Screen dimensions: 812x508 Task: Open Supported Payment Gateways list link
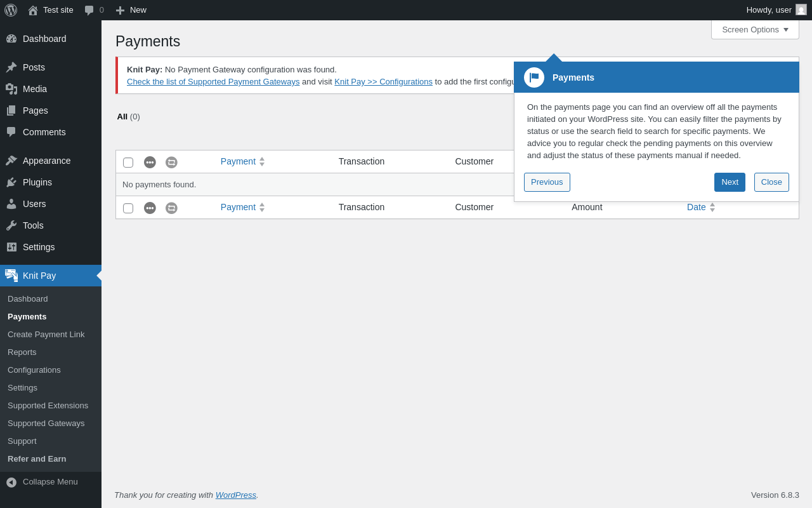pos(213,81)
